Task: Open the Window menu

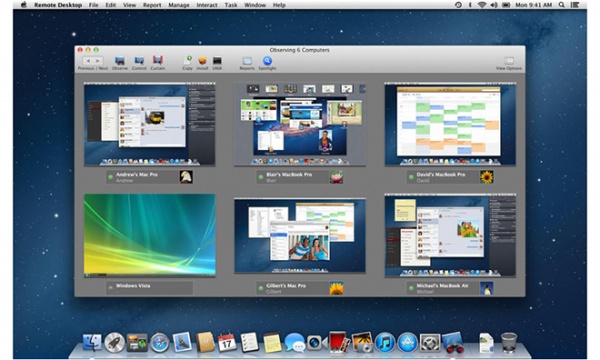Action: point(255,5)
